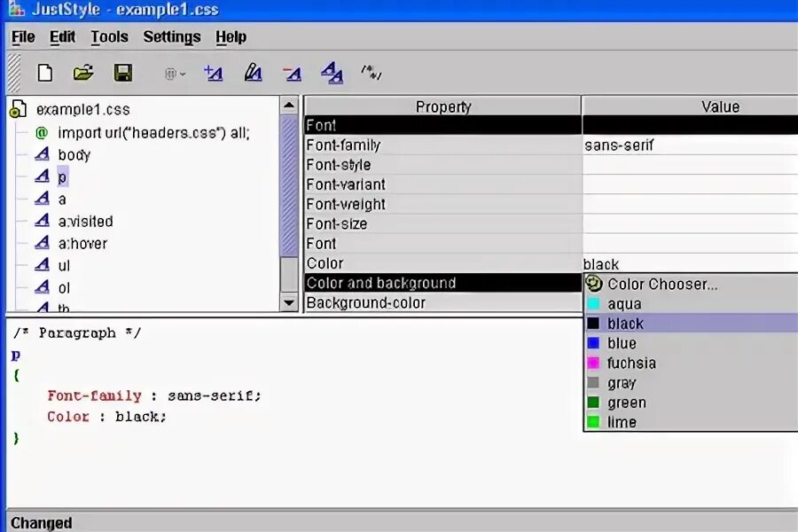
Task: Select the Font-style property row
Action: 442,165
